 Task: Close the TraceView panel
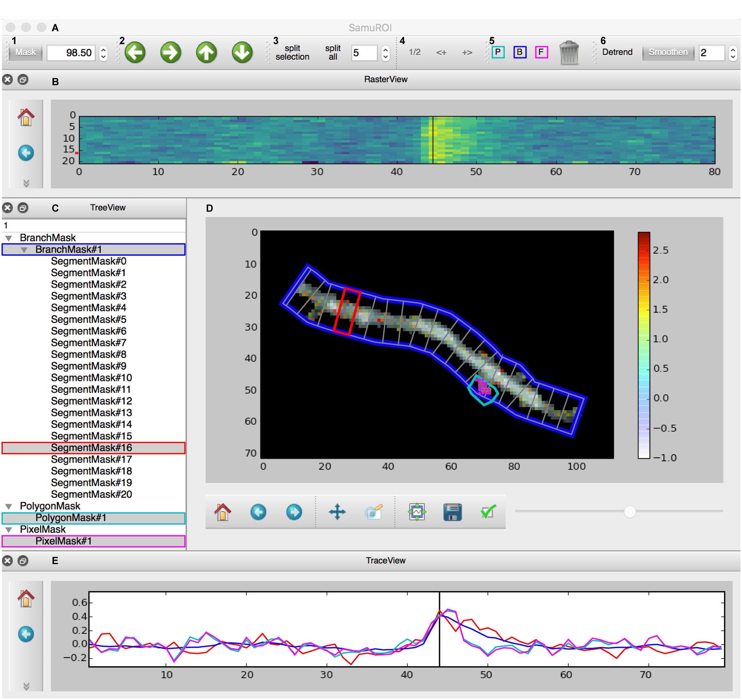click(x=7, y=561)
